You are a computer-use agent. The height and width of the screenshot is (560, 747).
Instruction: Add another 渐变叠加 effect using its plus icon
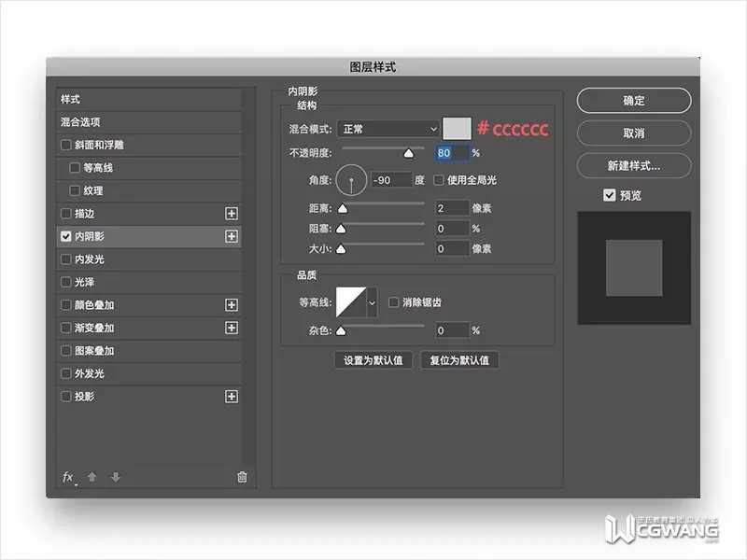232,328
